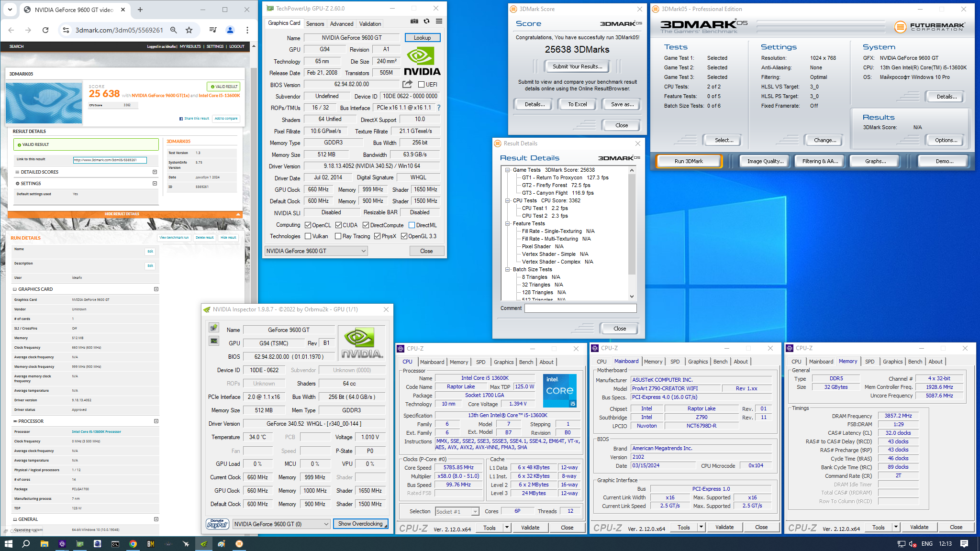980x551 pixels.
Task: Open File Explorer from the taskbar
Action: click(44, 544)
